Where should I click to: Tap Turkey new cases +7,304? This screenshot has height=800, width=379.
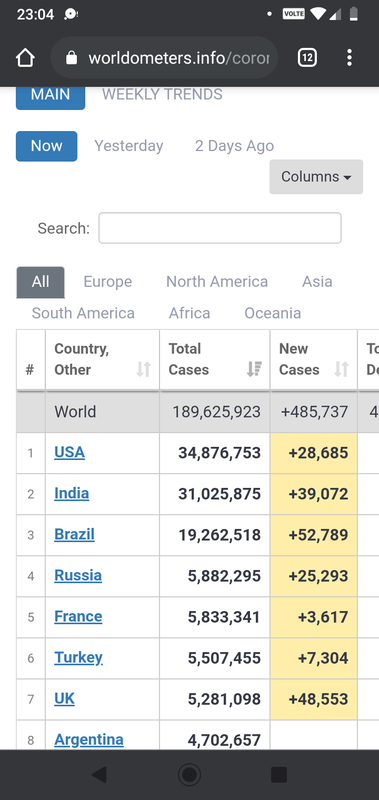(x=323, y=658)
